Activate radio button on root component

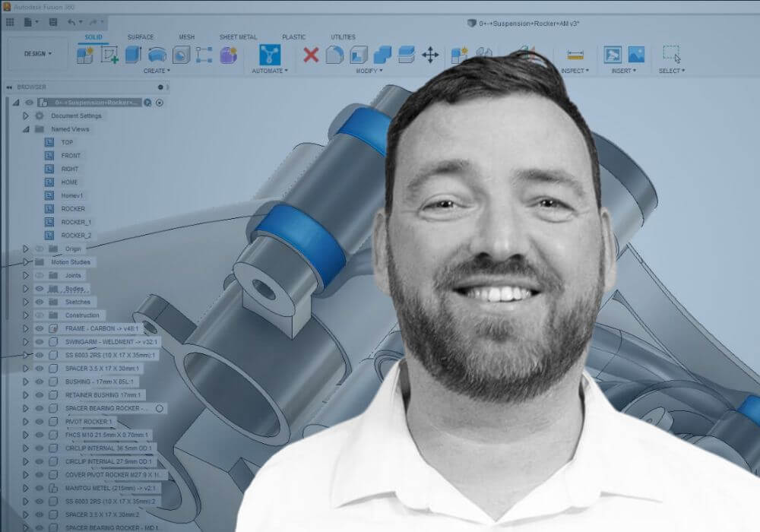(x=160, y=103)
